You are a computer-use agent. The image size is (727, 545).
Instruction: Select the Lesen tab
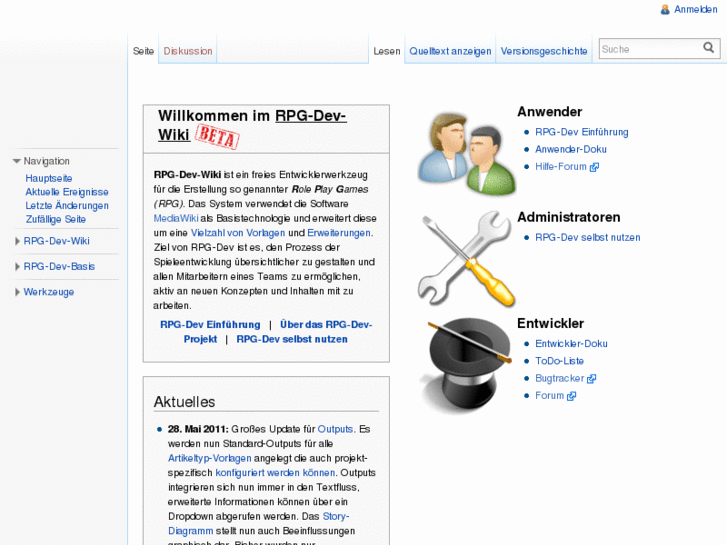coord(387,51)
